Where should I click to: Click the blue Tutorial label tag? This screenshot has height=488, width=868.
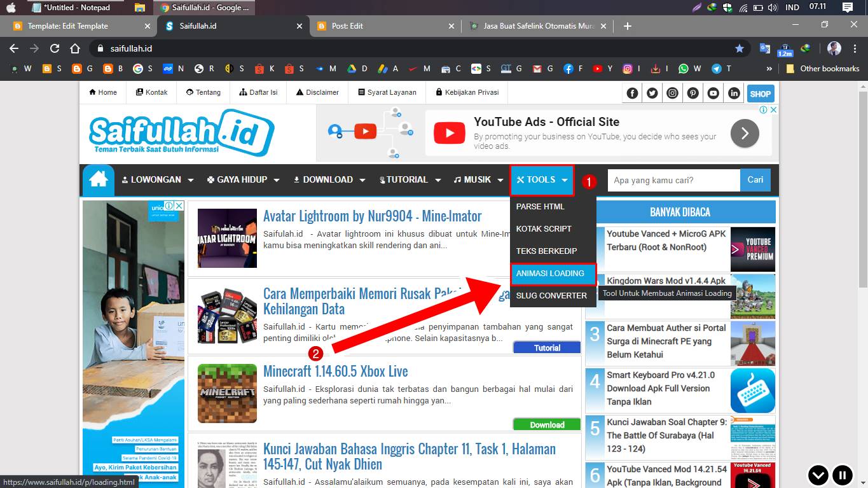click(x=547, y=347)
